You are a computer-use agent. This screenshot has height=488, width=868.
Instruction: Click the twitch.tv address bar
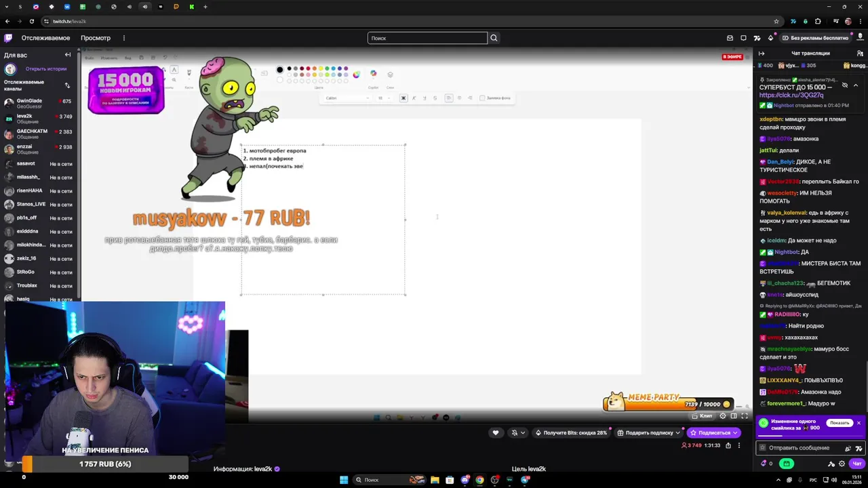[x=407, y=21]
